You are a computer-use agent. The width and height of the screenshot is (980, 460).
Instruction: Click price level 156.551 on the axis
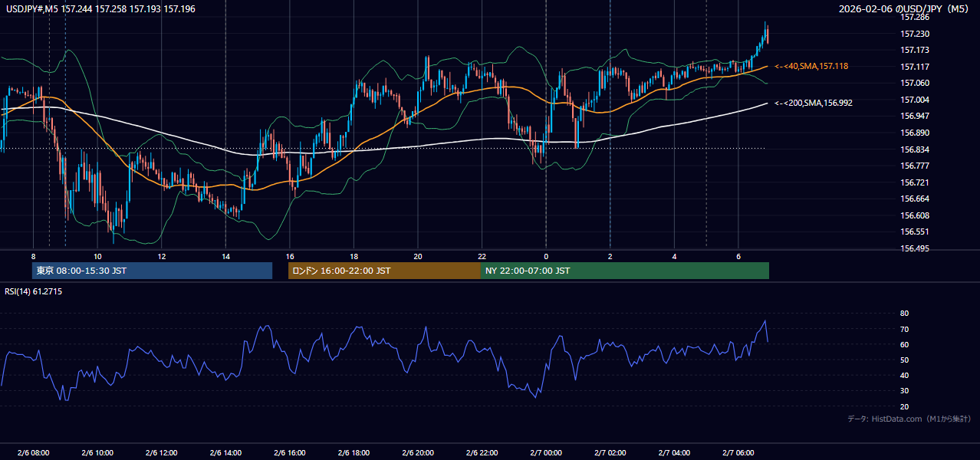tap(915, 232)
